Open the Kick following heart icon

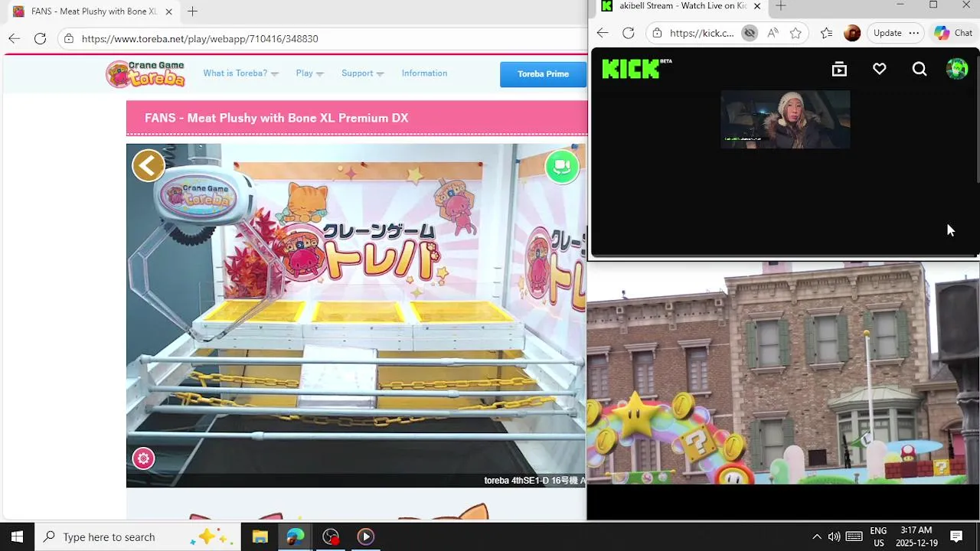coord(880,70)
